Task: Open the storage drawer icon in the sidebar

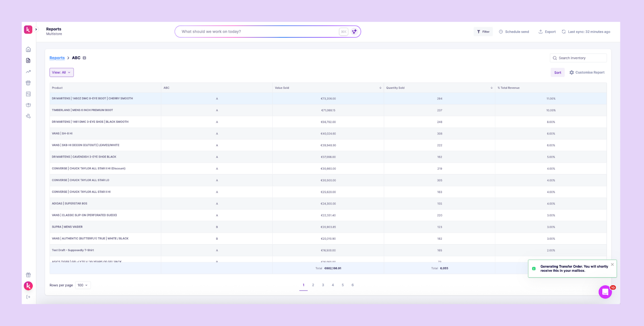Action: (28, 94)
